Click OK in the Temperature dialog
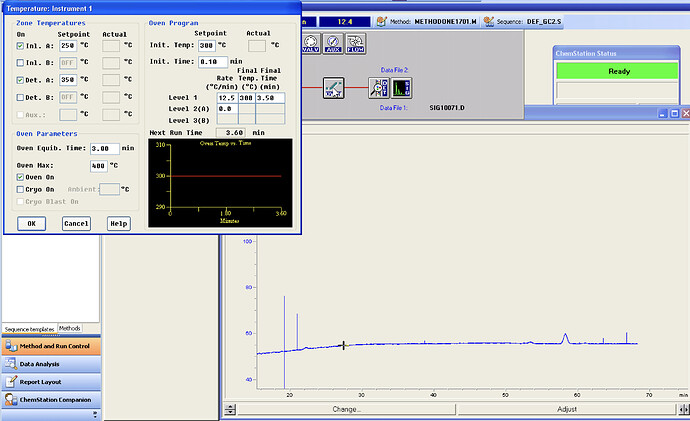Image resolution: width=690 pixels, height=421 pixels. point(31,223)
